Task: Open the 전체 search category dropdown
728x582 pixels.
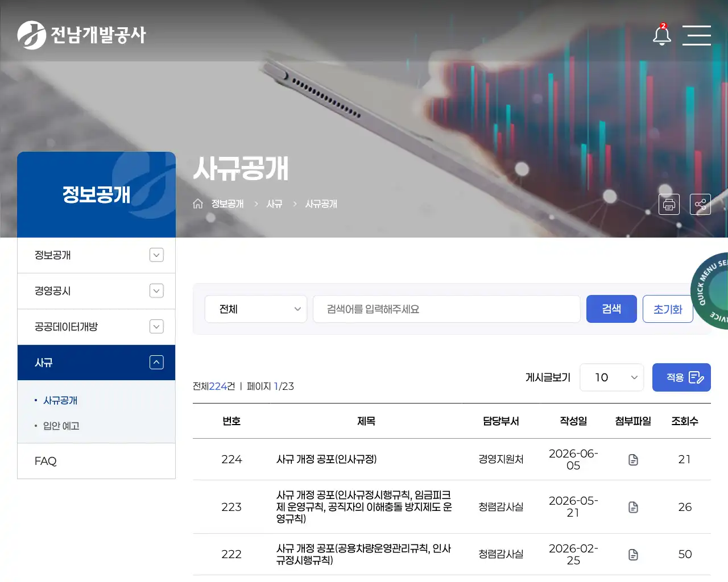Action: (x=256, y=309)
